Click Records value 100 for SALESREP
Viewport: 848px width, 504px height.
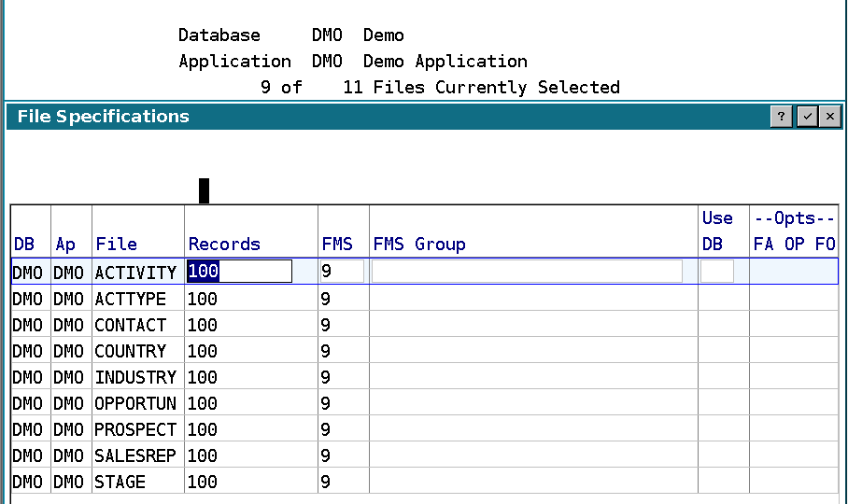tap(203, 455)
